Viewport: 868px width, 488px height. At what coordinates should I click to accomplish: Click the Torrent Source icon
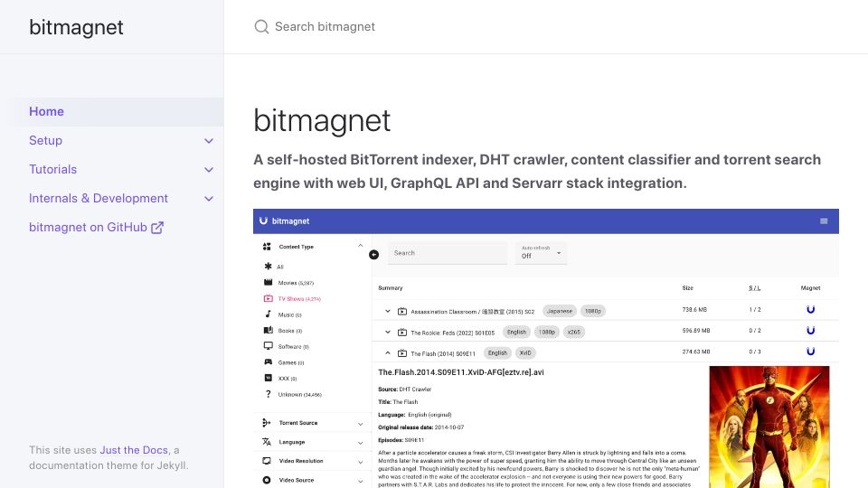click(266, 423)
